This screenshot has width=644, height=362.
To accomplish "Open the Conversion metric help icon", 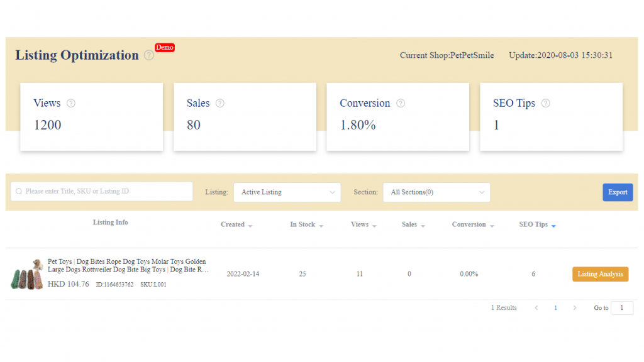I will point(401,103).
